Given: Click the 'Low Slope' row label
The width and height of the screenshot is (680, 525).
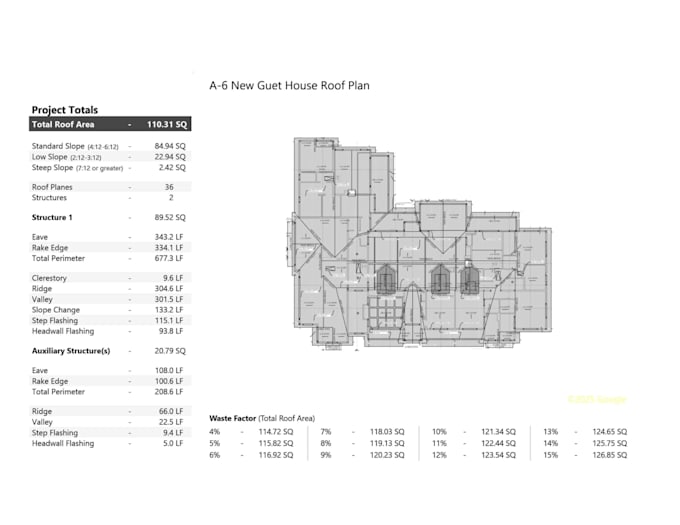Looking at the screenshot, I should (66, 157).
